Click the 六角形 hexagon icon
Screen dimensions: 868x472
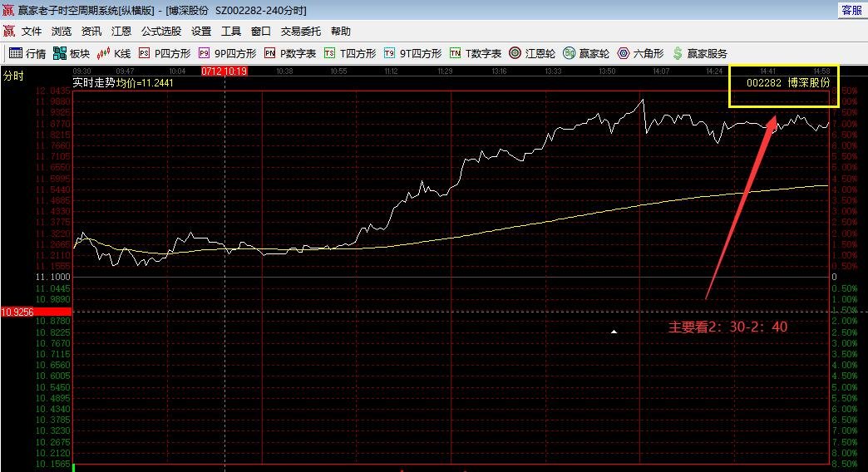(x=624, y=53)
